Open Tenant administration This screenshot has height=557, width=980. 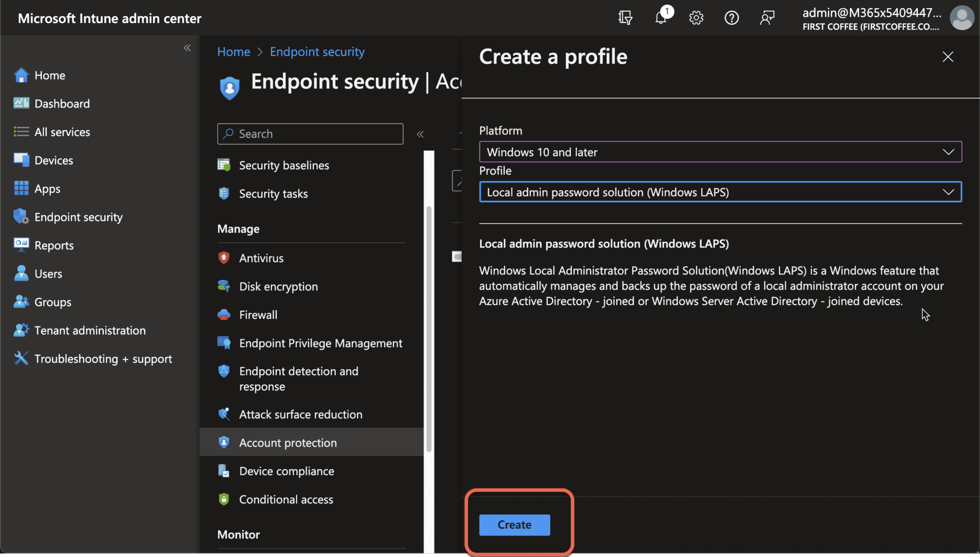pyautogui.click(x=89, y=330)
